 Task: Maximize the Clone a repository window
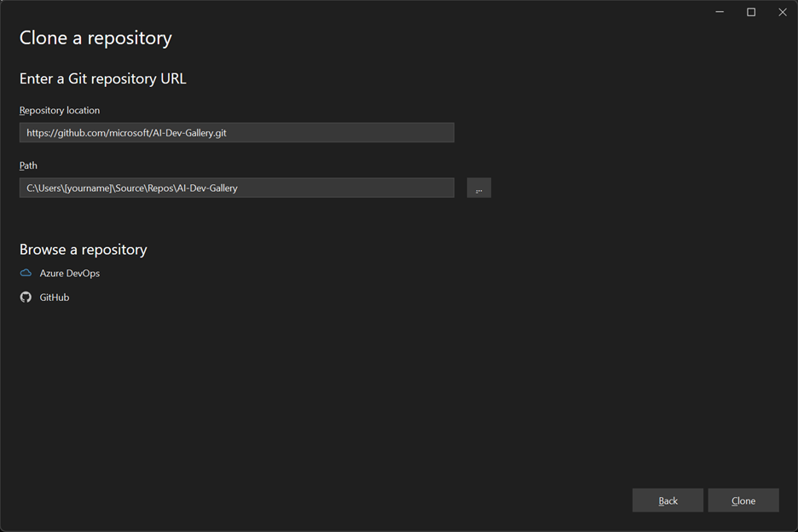tap(750, 12)
